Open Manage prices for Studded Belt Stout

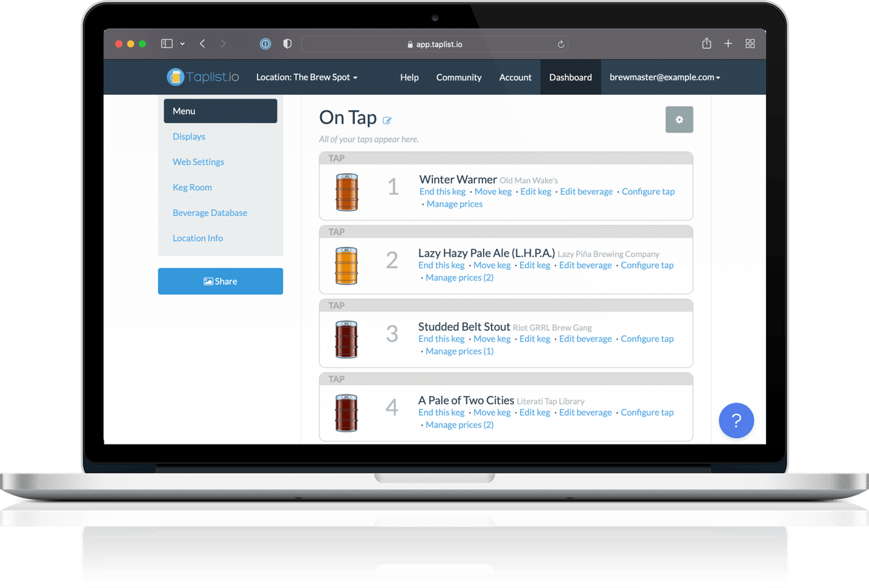(459, 350)
